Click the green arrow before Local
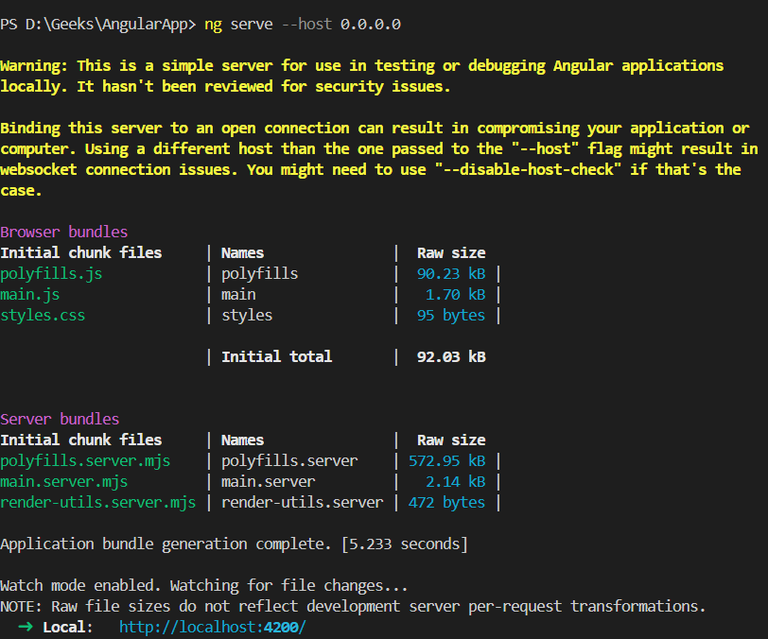Screen dimensions: 768x639 [25, 627]
